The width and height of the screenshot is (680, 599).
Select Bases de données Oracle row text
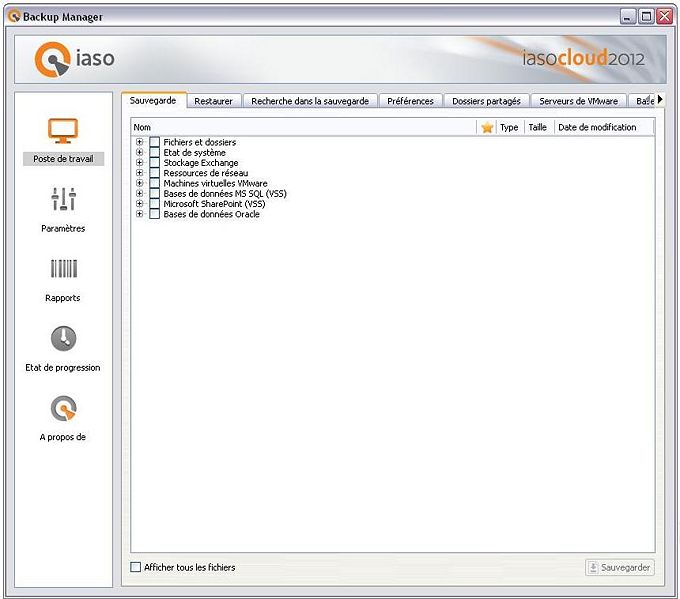tap(211, 214)
